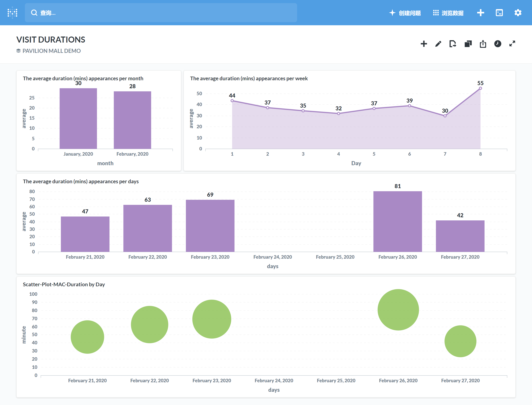The width and height of the screenshot is (532, 405).
Task: Open the settings gear menu
Action: 518,13
